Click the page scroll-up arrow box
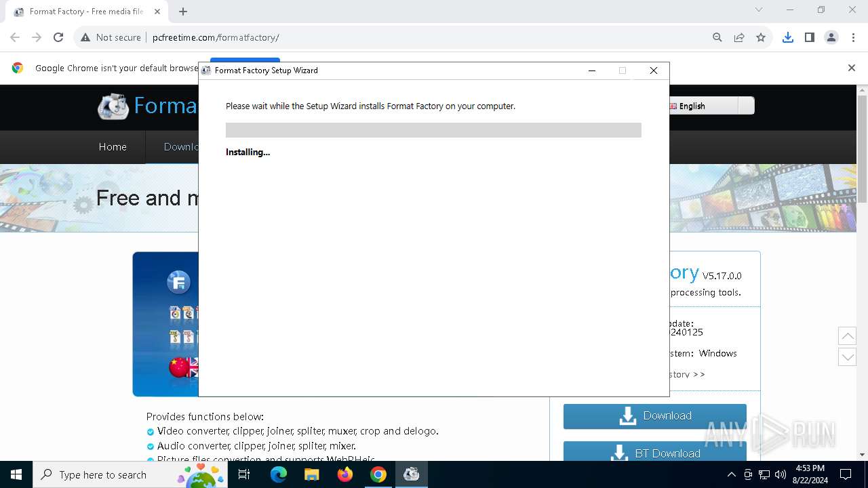 point(848,335)
